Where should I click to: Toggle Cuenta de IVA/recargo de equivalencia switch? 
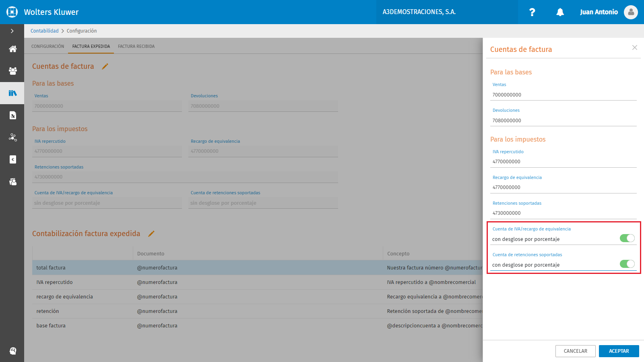(627, 239)
